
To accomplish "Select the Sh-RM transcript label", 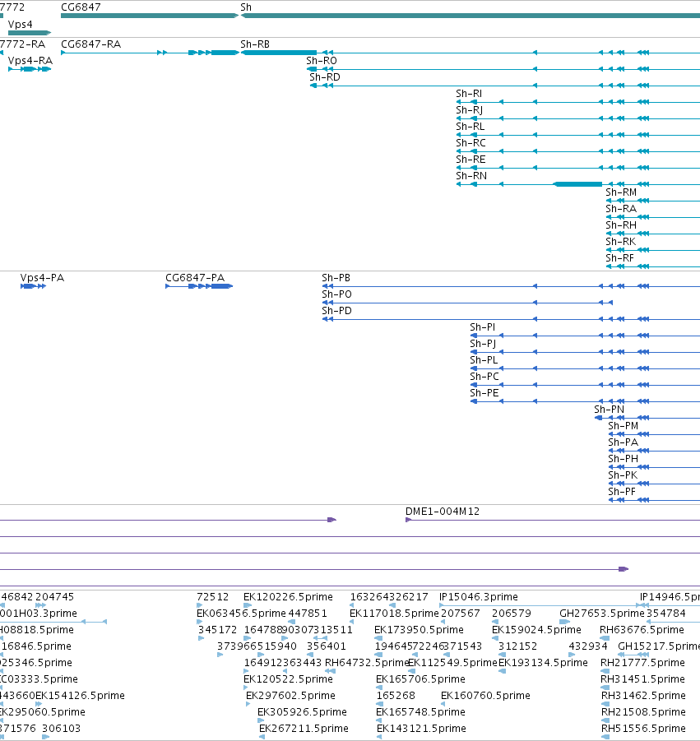I will tap(621, 192).
